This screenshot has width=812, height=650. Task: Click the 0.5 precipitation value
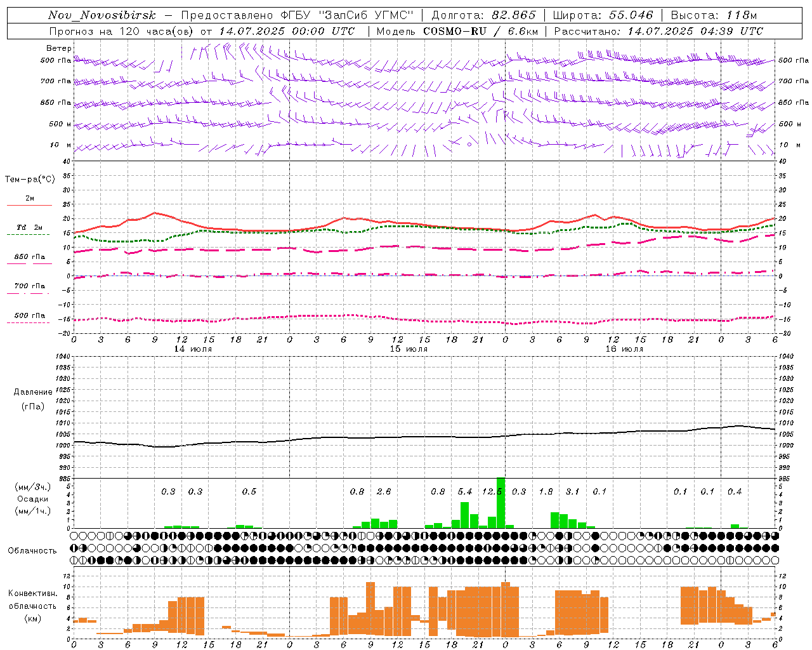click(x=249, y=491)
